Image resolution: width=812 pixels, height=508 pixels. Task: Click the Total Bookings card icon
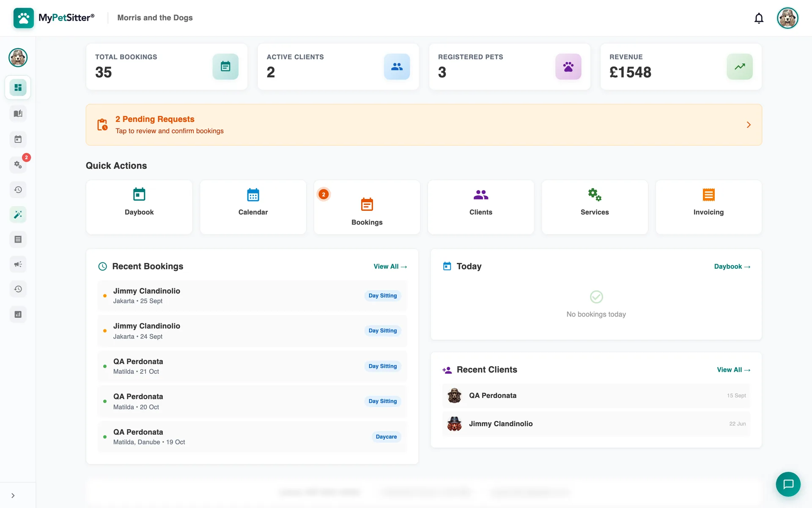pos(225,66)
